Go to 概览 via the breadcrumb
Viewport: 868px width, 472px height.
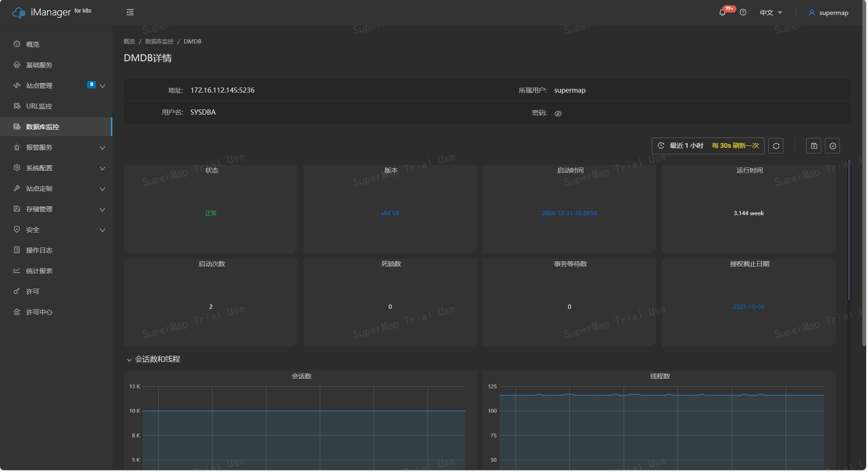pyautogui.click(x=128, y=41)
